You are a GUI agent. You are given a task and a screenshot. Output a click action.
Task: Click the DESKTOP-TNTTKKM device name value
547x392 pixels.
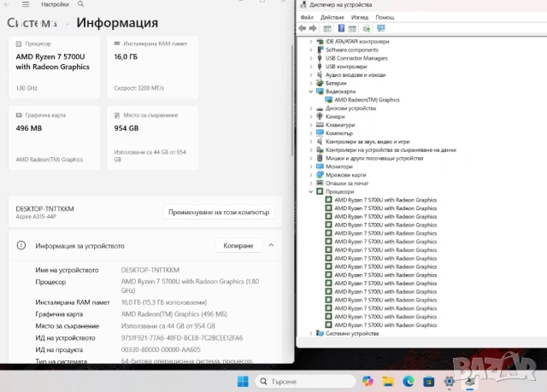coord(150,270)
